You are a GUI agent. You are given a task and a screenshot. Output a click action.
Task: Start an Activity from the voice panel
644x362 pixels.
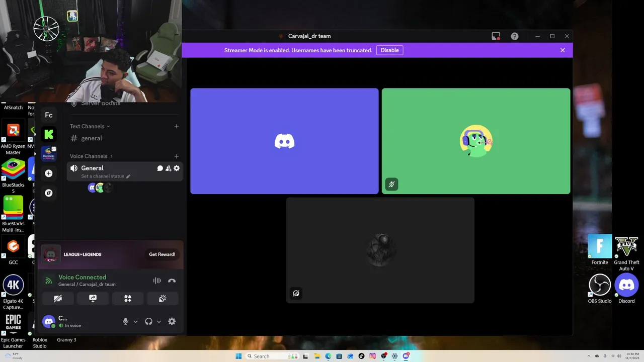pyautogui.click(x=128, y=299)
